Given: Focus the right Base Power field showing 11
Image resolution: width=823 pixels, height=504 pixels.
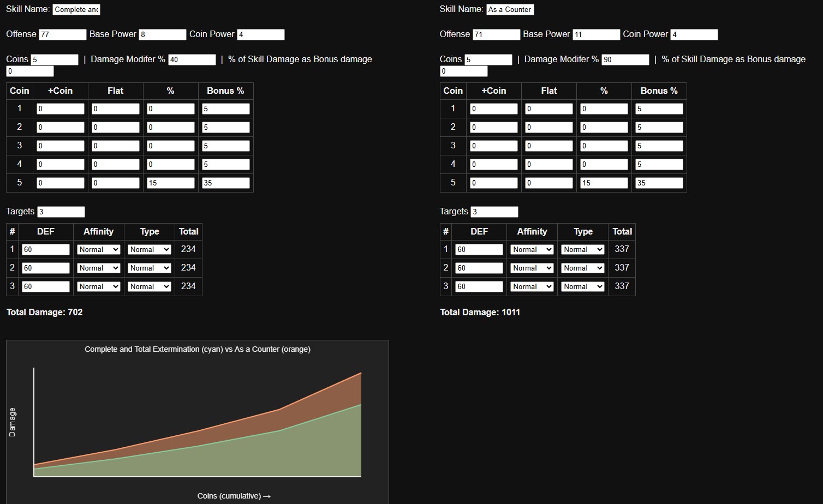Looking at the screenshot, I should pos(596,34).
